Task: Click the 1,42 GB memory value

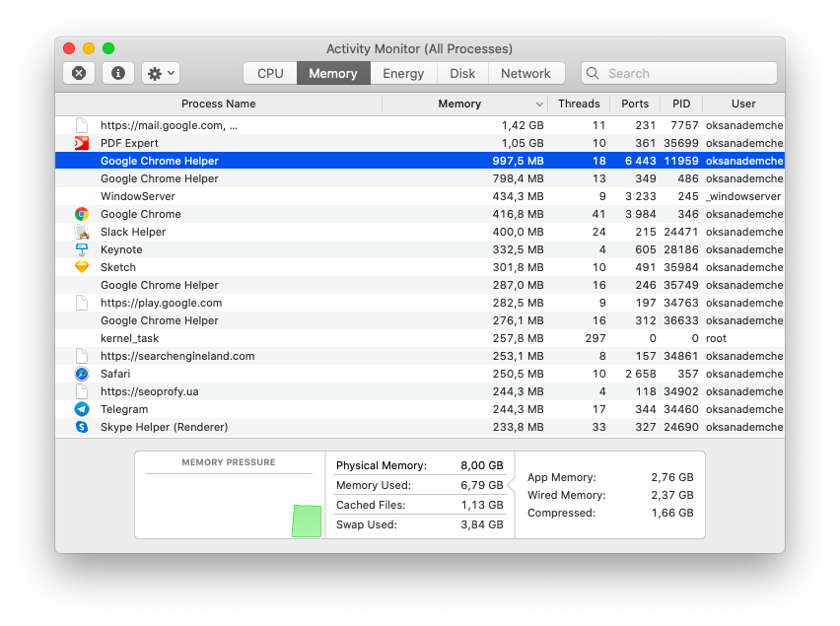Action: [x=523, y=125]
